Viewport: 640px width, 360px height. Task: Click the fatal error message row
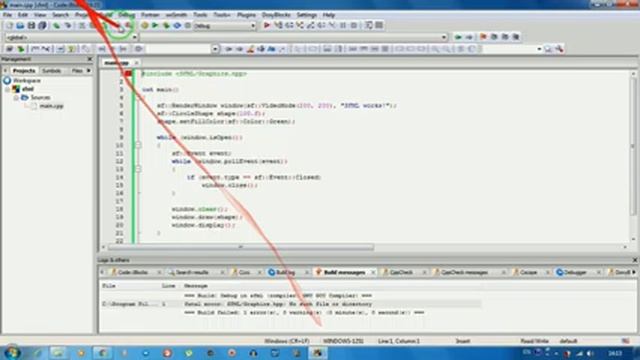click(x=291, y=304)
